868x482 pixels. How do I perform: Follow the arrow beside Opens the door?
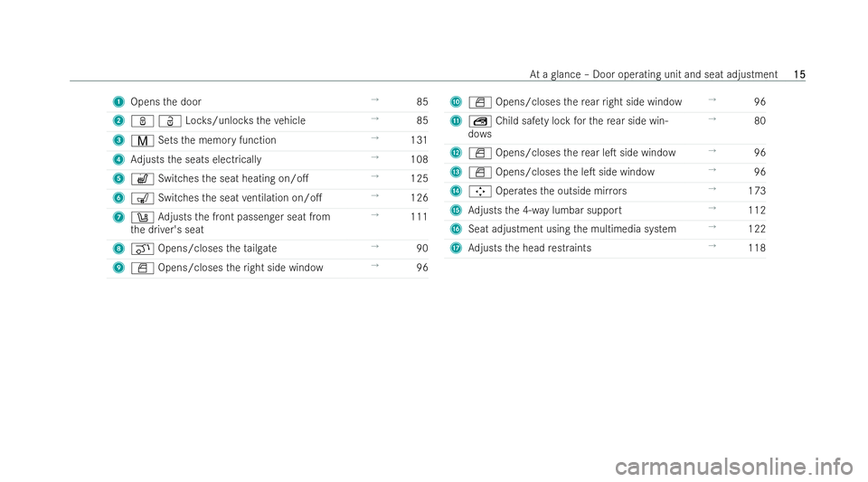374,100
